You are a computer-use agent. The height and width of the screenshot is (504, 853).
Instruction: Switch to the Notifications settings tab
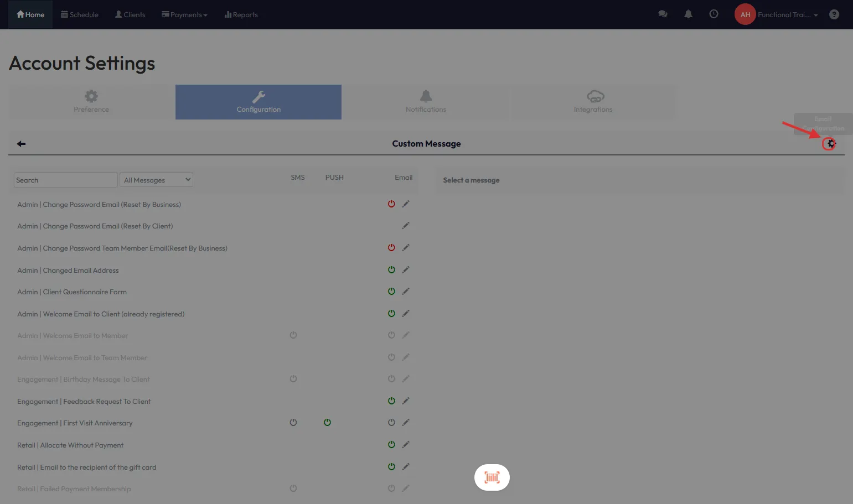point(425,102)
